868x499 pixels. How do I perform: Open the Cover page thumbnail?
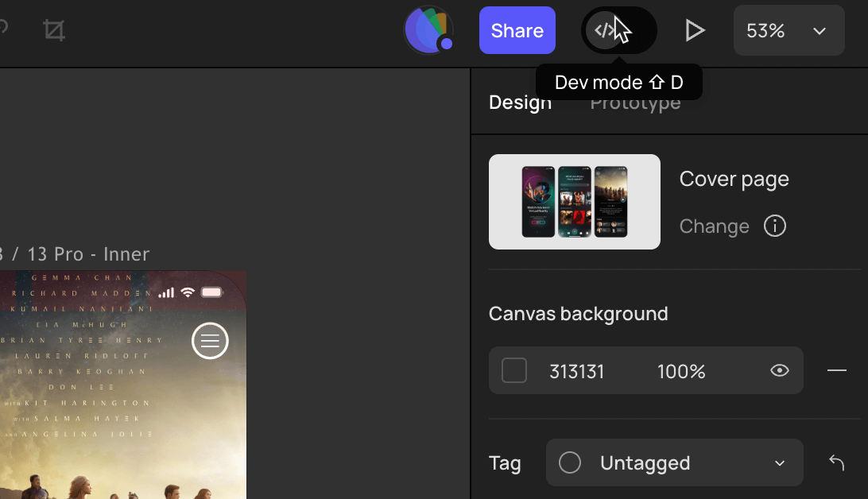[x=574, y=201]
